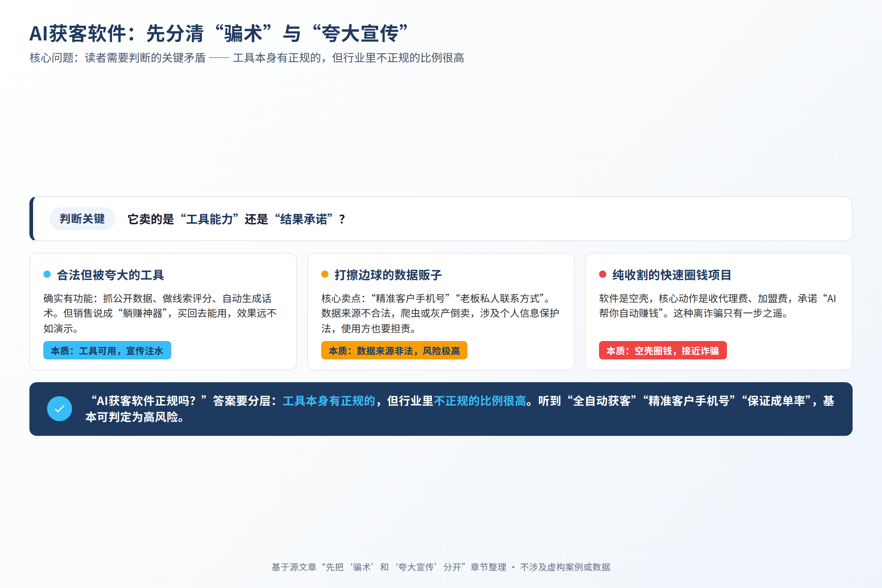
Task: Click the checkmark circle icon in summary banner
Action: 60,409
